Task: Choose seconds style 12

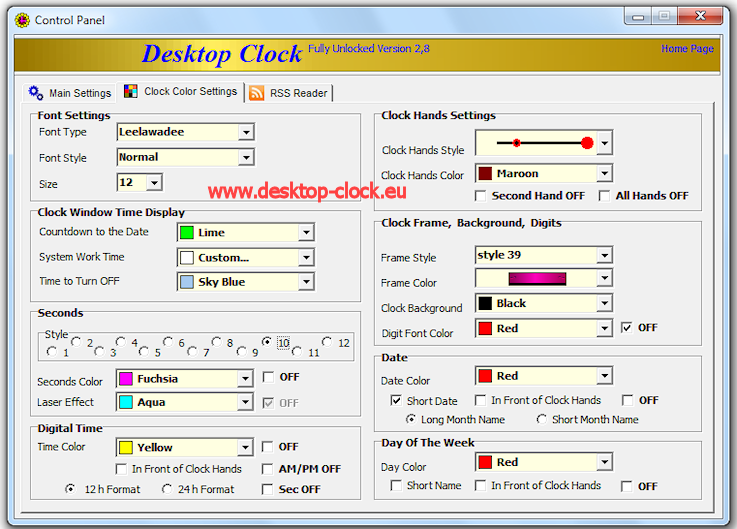Action: click(x=327, y=341)
